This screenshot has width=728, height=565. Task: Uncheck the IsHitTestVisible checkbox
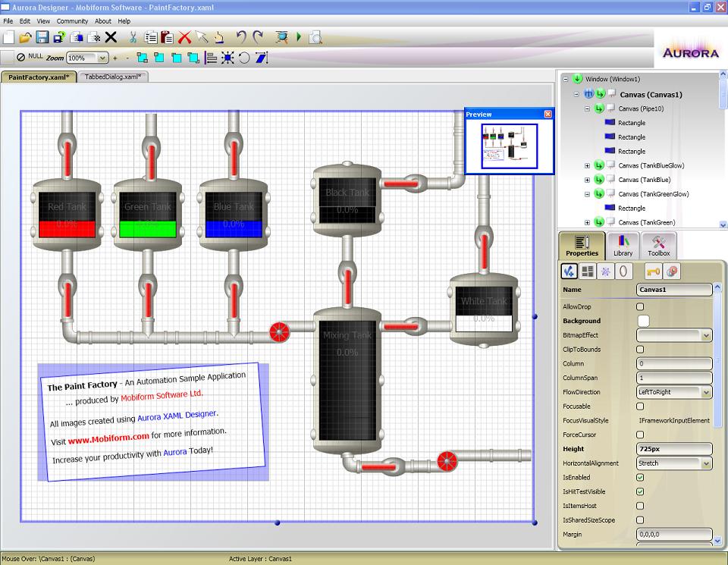tap(640, 491)
